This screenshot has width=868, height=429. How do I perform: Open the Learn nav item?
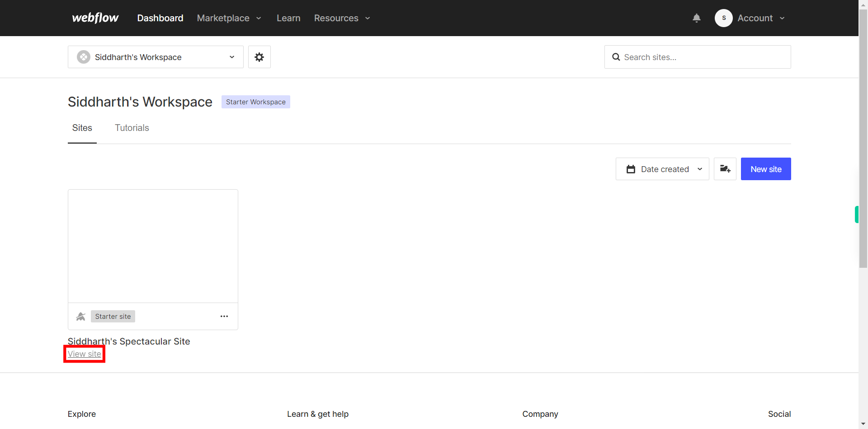(x=288, y=18)
